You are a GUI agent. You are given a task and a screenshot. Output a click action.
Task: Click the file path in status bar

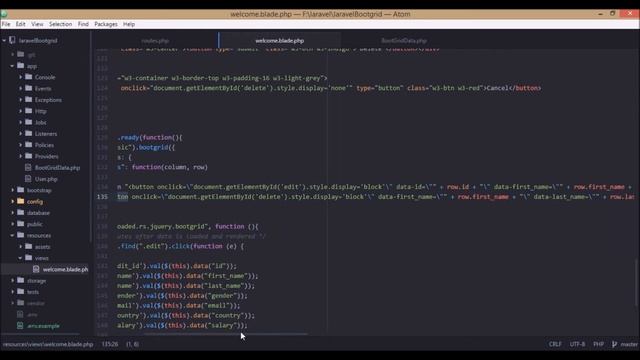point(48,344)
